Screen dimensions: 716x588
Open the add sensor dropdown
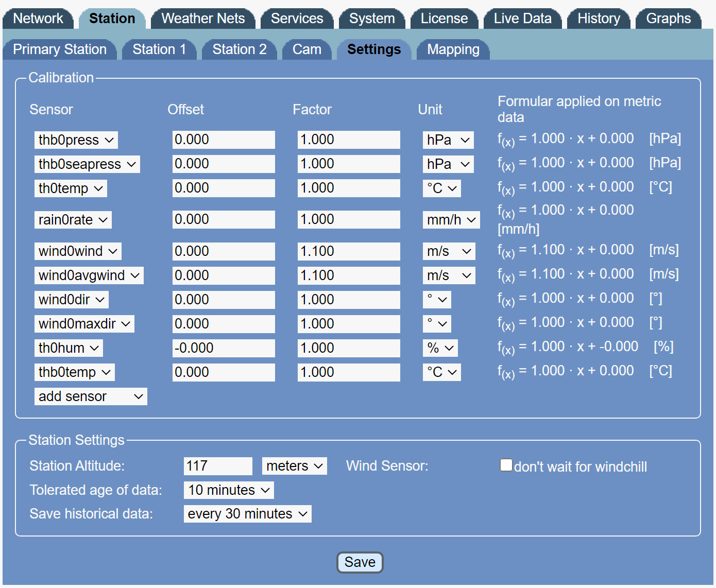point(91,396)
